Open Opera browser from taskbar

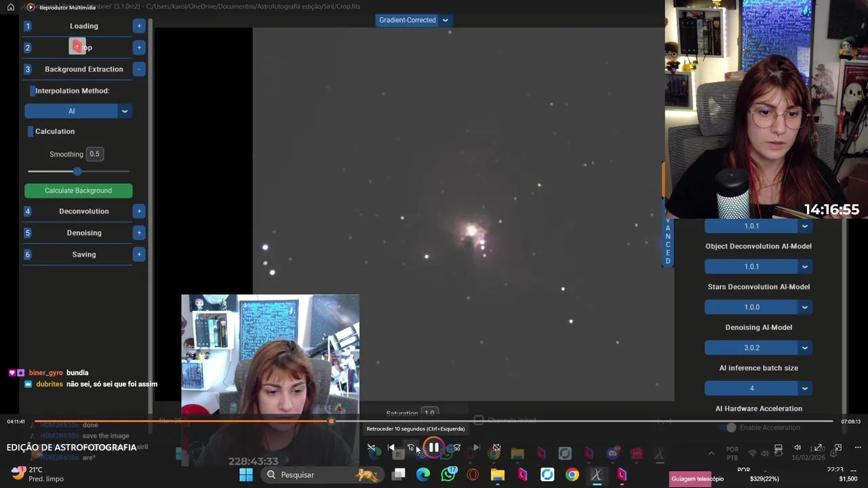(473, 474)
